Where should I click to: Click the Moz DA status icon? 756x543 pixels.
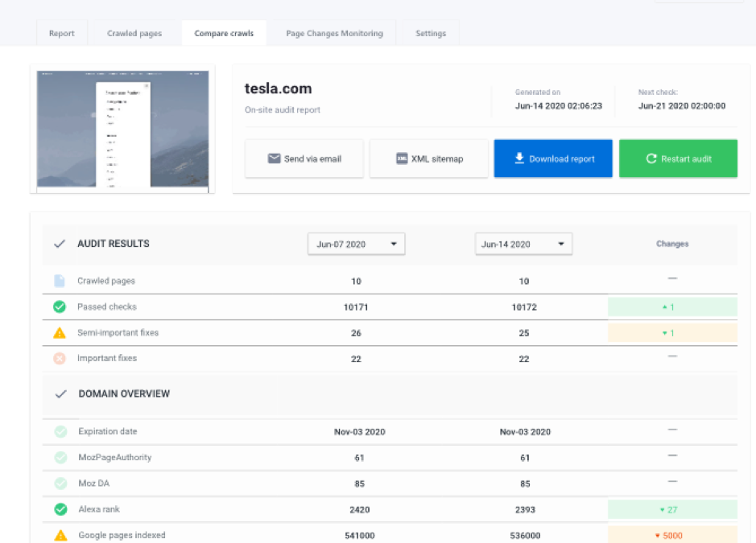coord(60,483)
